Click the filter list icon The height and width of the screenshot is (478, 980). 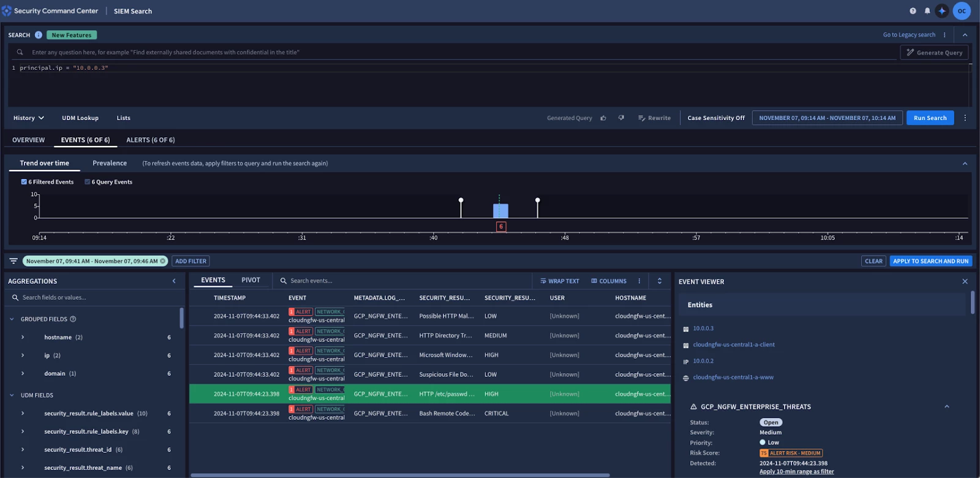13,261
